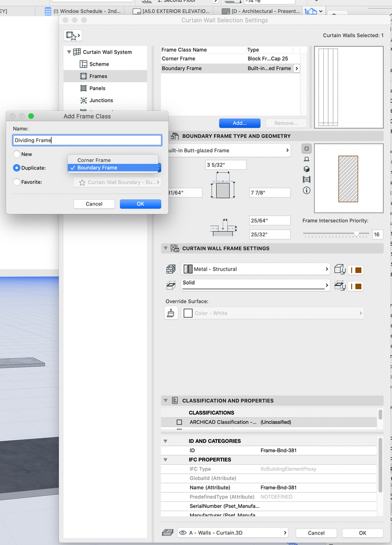Open the Built-in Butt-glazed Frame type dropdown
Screen dimensions: 392x545
point(230,151)
